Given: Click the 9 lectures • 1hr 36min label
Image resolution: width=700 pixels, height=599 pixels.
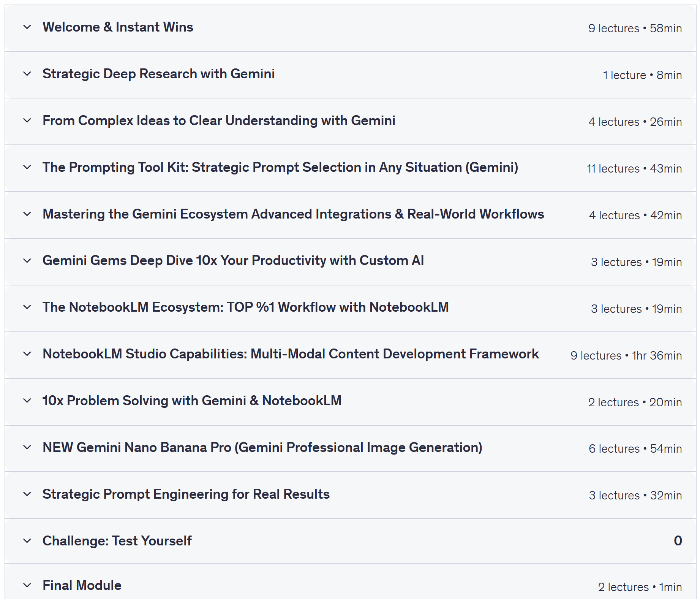Looking at the screenshot, I should pyautogui.click(x=626, y=355).
